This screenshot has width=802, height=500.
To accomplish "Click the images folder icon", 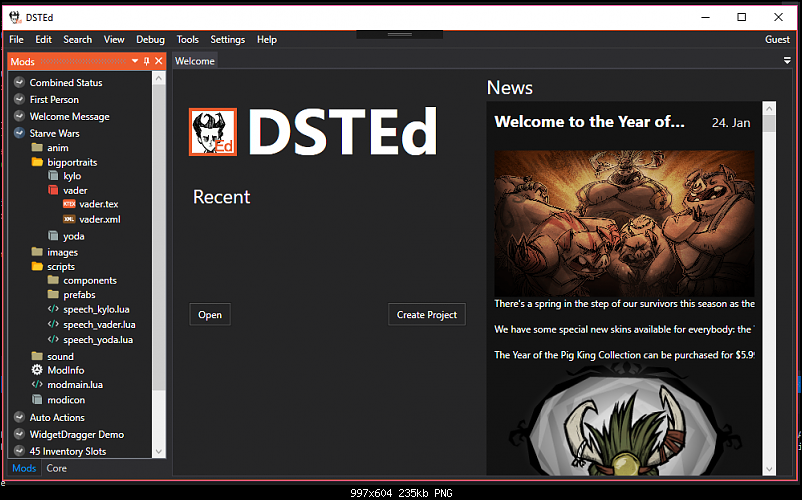I will pyautogui.click(x=37, y=252).
